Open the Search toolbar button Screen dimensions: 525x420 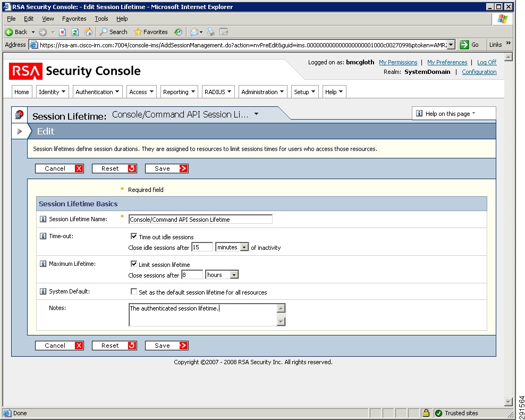coord(114,32)
